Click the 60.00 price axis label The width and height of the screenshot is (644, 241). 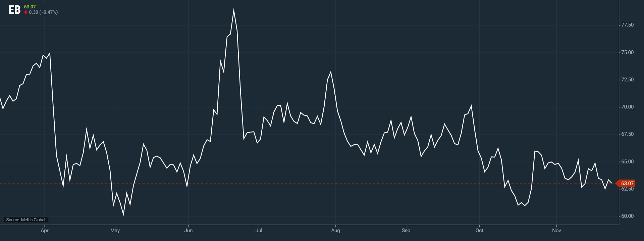627,216
